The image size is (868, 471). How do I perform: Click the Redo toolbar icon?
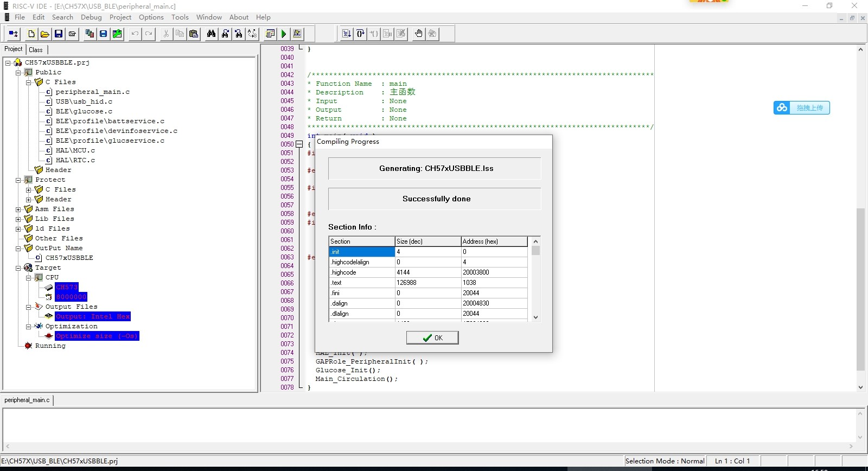pos(149,34)
